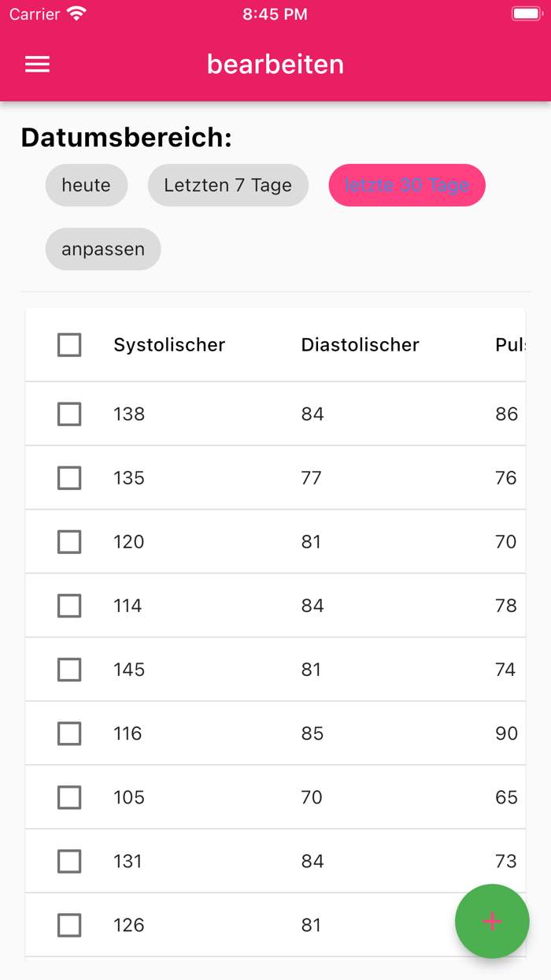The height and width of the screenshot is (980, 551).
Task: Click the partially visible Puls column header
Action: tap(509, 345)
